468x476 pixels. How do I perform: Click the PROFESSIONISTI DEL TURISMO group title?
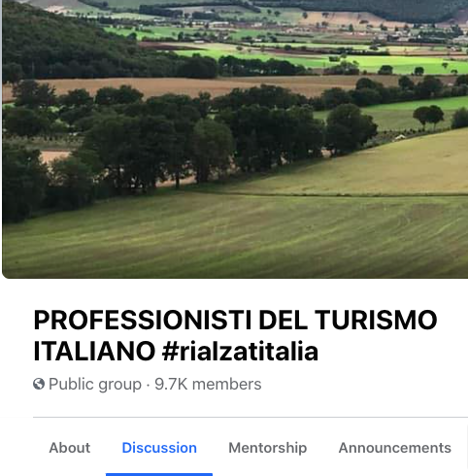coord(235,320)
